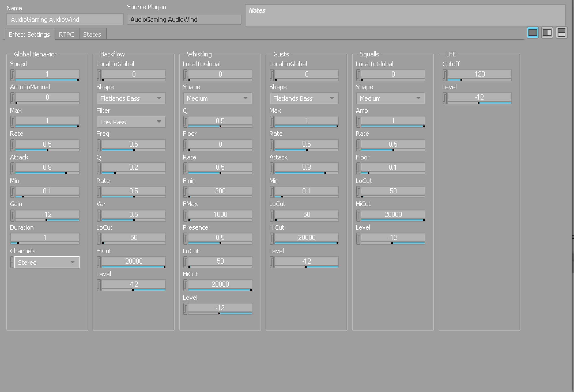Screen dimensions: 574x392
Task: Click the Gusts LocalToGlobal slider
Action: pos(307,75)
